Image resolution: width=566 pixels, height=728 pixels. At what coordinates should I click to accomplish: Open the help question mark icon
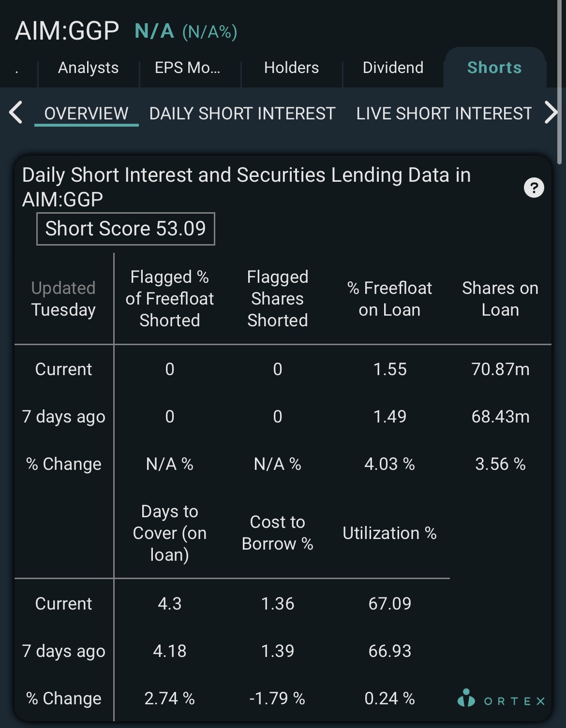(534, 188)
